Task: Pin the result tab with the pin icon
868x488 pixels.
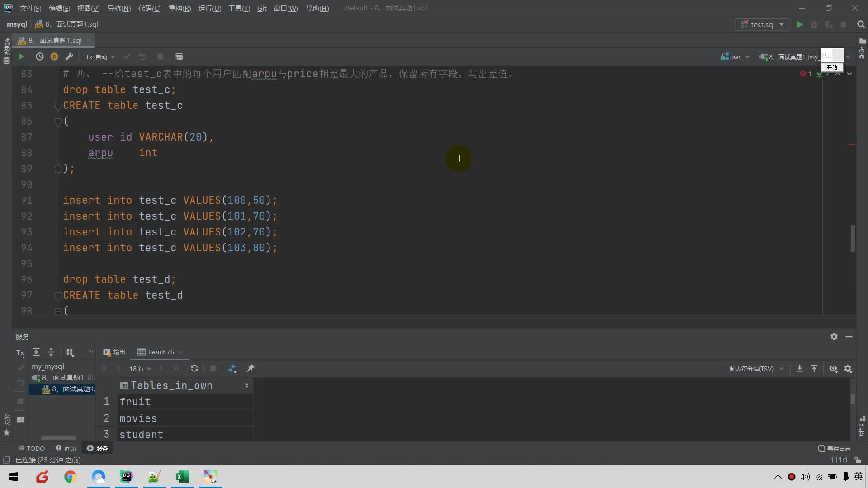Action: (x=250, y=369)
